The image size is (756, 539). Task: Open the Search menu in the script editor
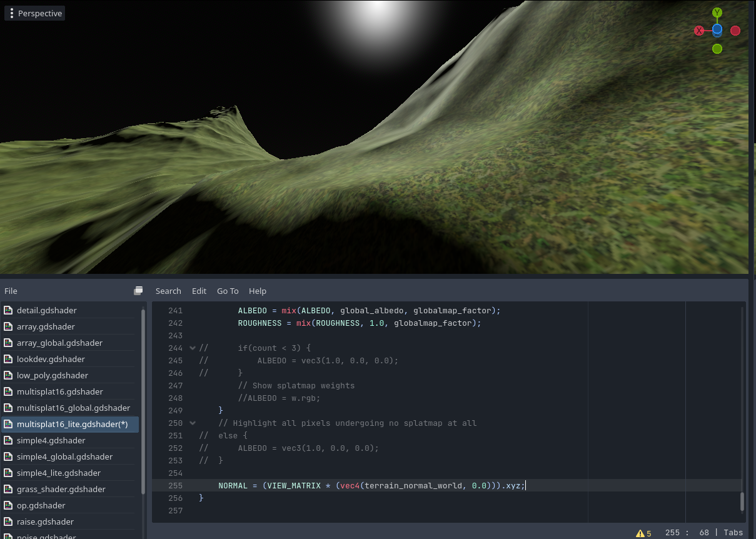tap(168, 291)
